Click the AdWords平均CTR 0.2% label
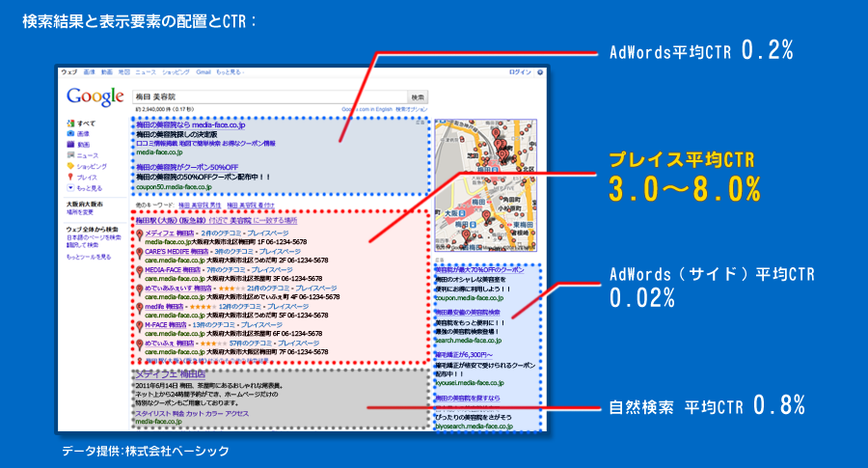The image size is (868, 468). tap(701, 51)
